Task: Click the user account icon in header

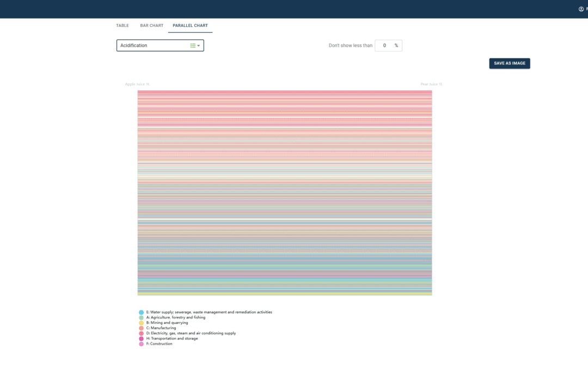Action: [x=581, y=9]
